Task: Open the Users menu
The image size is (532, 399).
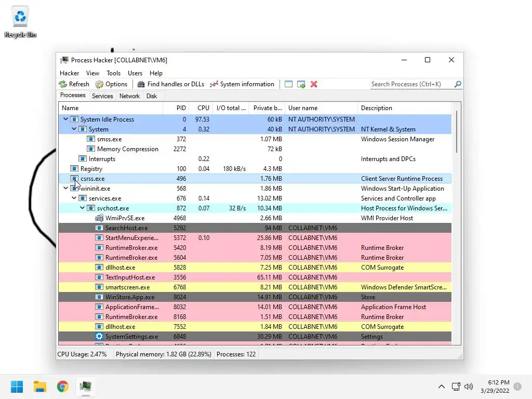Action: click(135, 73)
